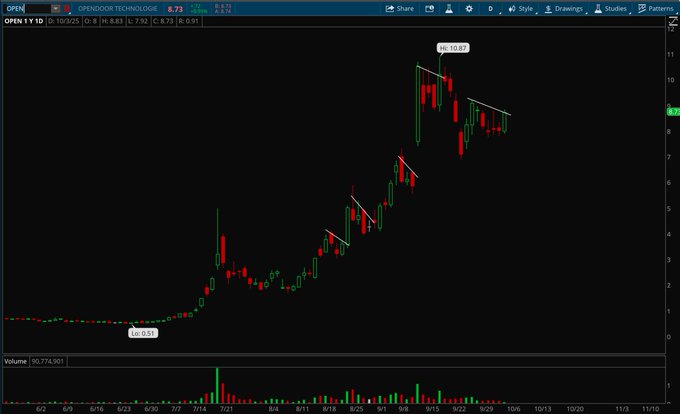Click the red symbol link icon
Image resolution: width=680 pixels, height=414 pixels.
[67, 8]
